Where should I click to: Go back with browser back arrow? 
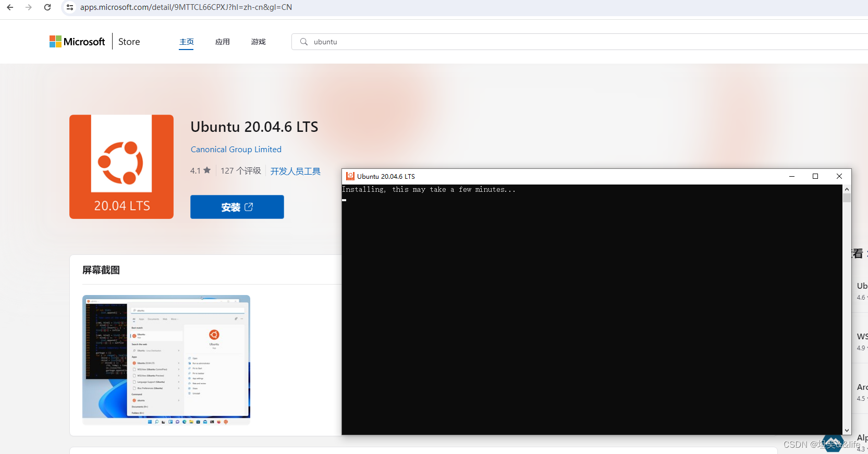10,7
